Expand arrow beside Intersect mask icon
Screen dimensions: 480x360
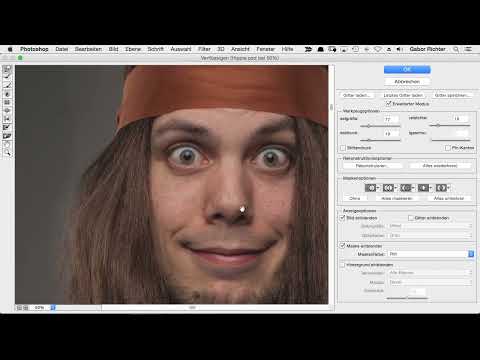pos(430,188)
